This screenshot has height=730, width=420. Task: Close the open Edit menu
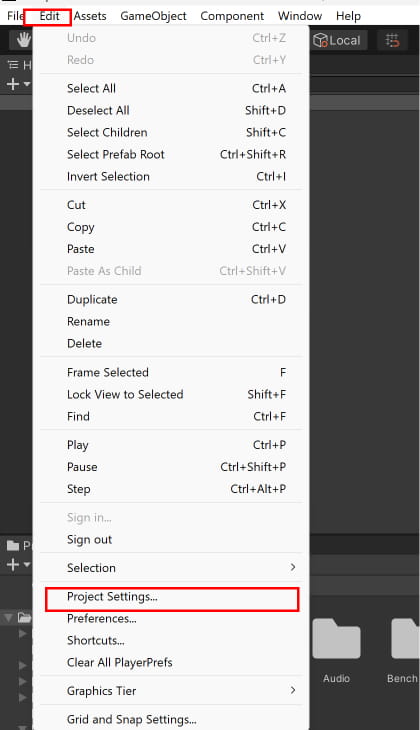coord(49,16)
